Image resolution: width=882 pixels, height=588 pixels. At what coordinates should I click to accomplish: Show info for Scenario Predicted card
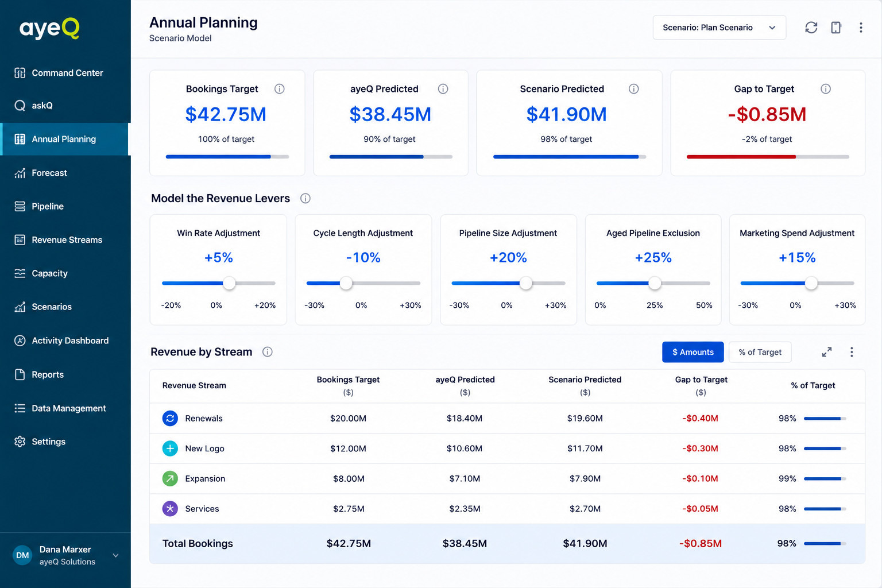[x=634, y=89]
